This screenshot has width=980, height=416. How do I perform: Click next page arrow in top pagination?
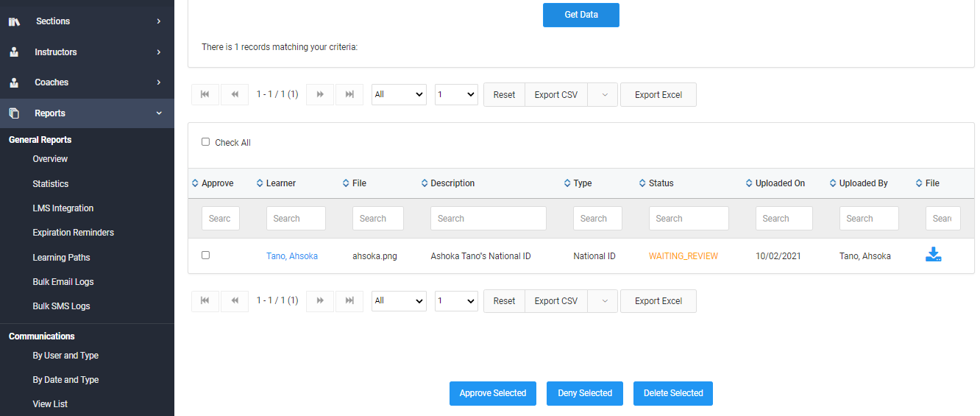pos(320,94)
